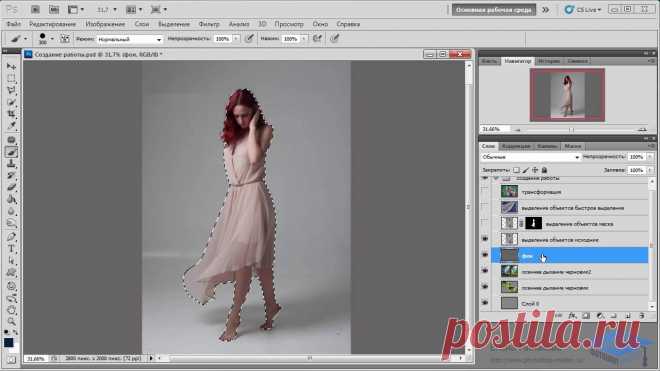Select the Move tool
The width and height of the screenshot is (660, 371).
pos(11,67)
